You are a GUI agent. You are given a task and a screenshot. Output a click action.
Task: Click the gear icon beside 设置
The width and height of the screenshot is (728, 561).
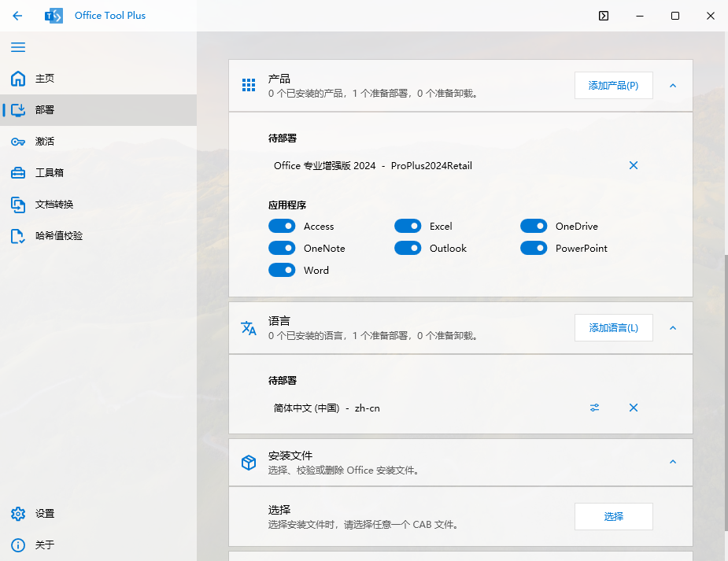[x=18, y=514]
